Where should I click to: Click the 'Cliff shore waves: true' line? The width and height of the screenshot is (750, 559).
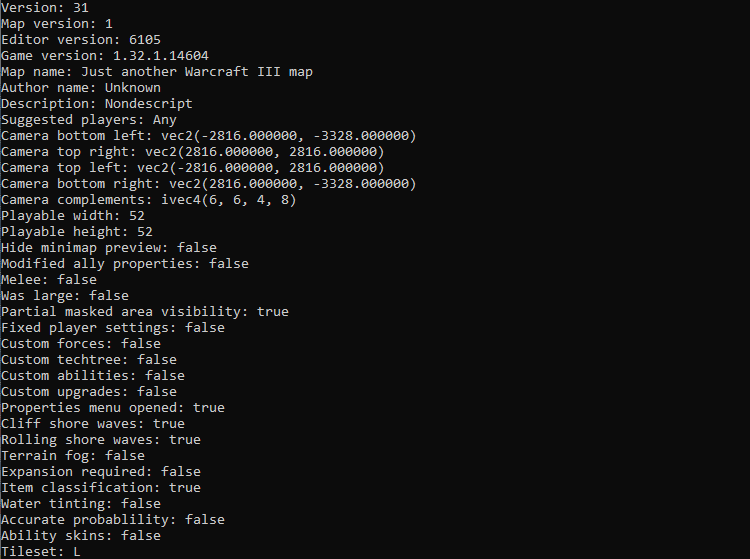coord(93,424)
